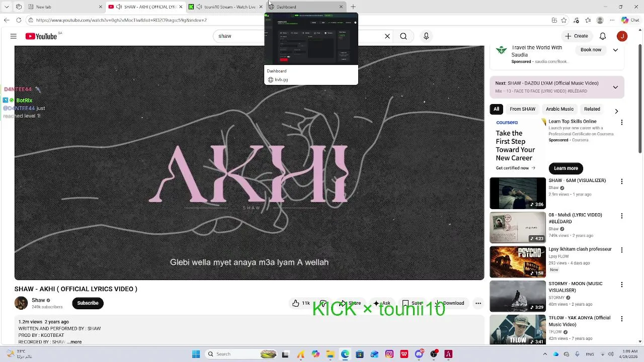Expand the Next playlist panel chevron

click(x=615, y=87)
